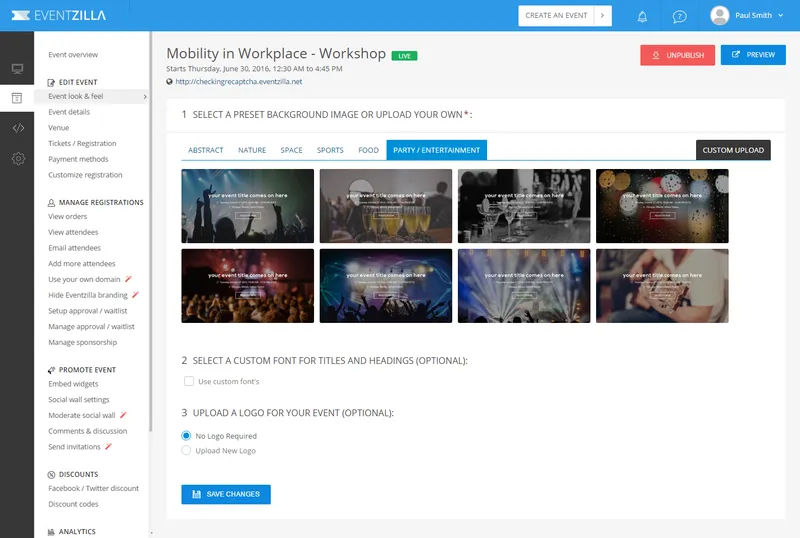
Task: Open Add more attendees in sidebar
Action: [x=82, y=264]
